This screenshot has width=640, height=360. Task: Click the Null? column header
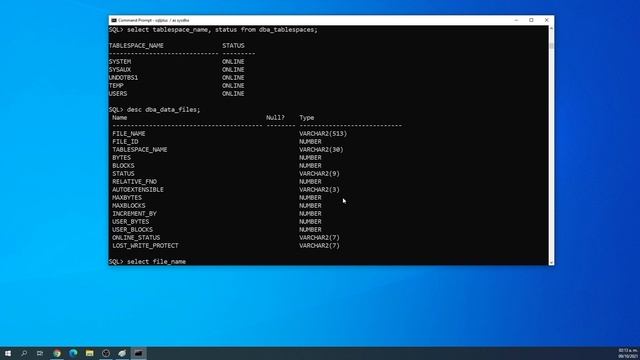point(275,118)
